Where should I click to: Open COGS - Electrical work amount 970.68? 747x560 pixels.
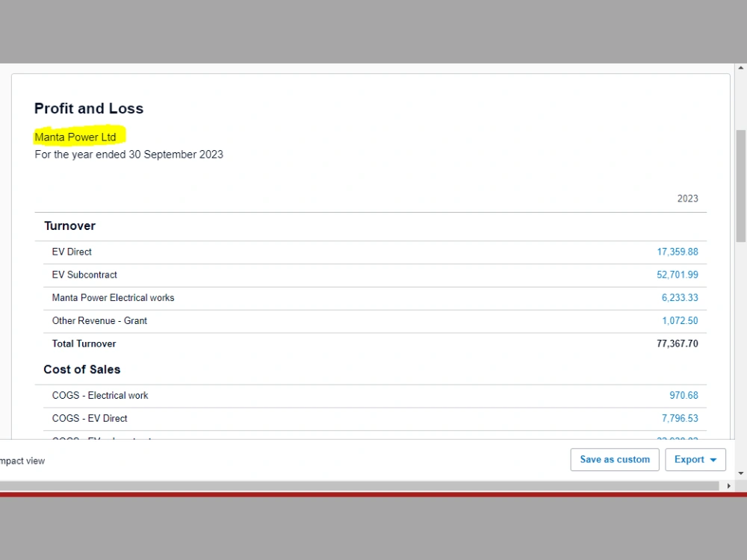click(684, 395)
